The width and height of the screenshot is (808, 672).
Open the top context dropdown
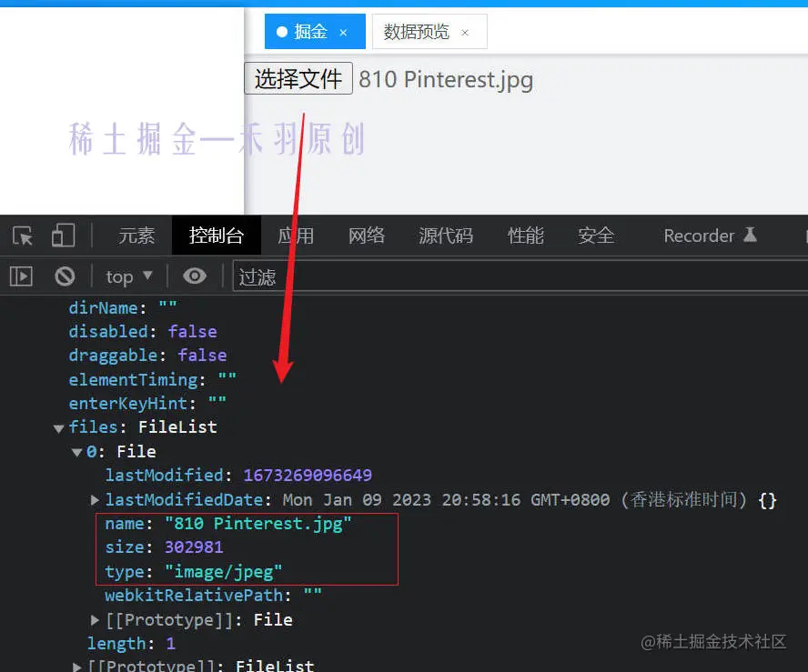[x=129, y=277]
